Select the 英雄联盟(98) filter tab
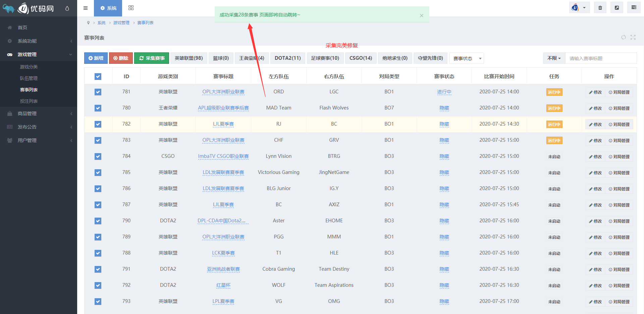This screenshot has width=644, height=314. point(189,58)
